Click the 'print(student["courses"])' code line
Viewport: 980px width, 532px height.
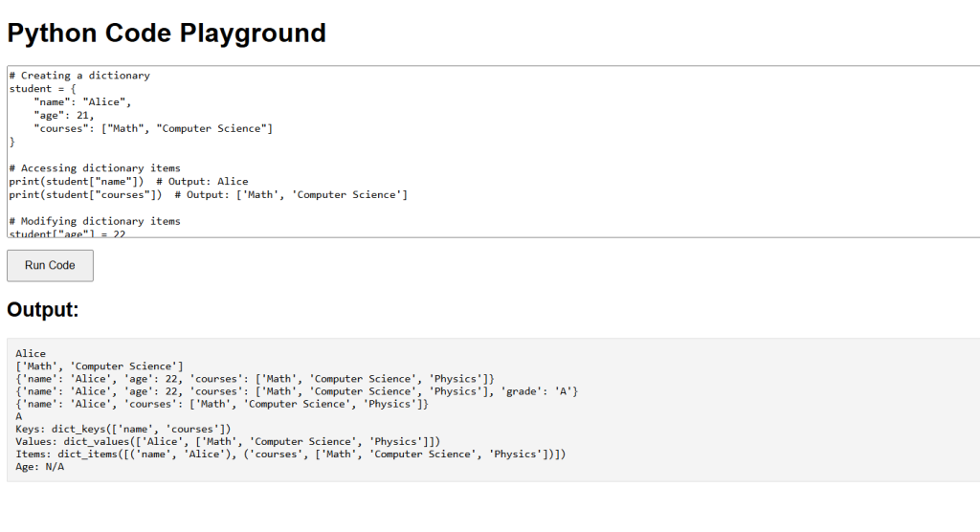[x=208, y=195]
